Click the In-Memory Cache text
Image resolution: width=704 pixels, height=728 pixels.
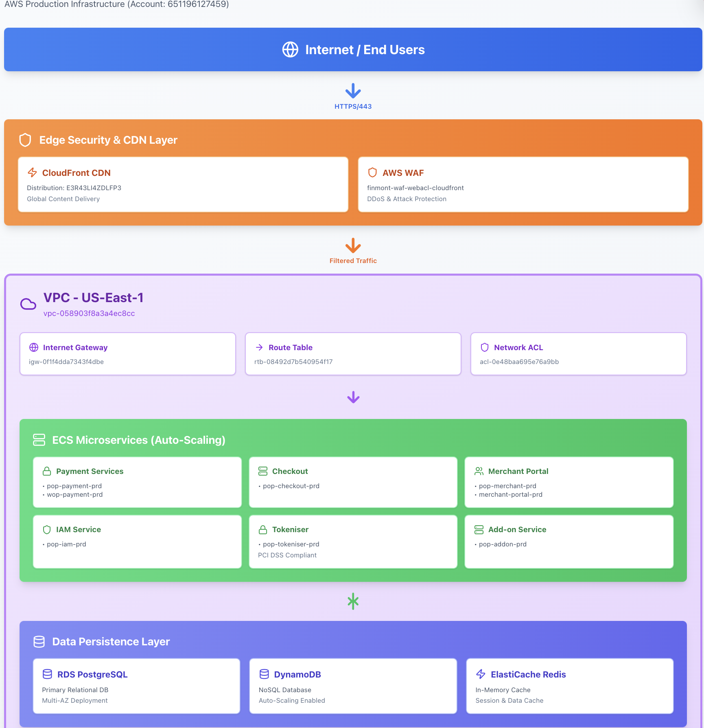[x=503, y=690]
